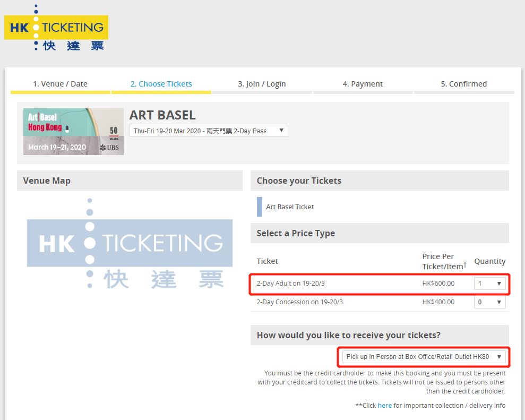The width and height of the screenshot is (525, 420).
Task: Click the 'How would you like to receive your tickets?' heading
Action: [349, 335]
